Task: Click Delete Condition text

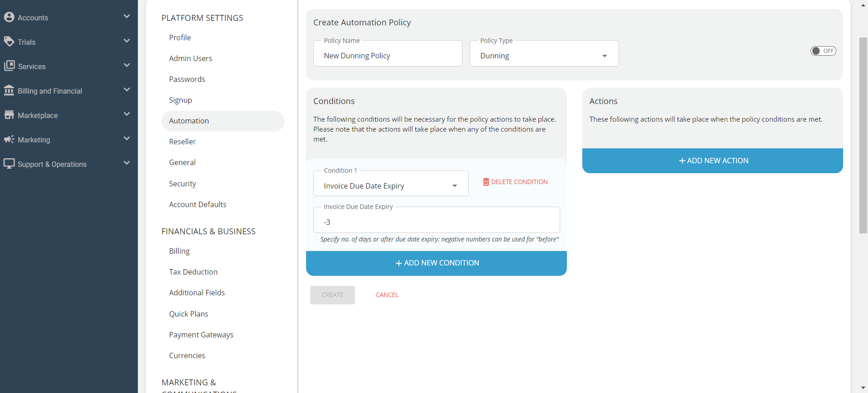Action: 519,182
